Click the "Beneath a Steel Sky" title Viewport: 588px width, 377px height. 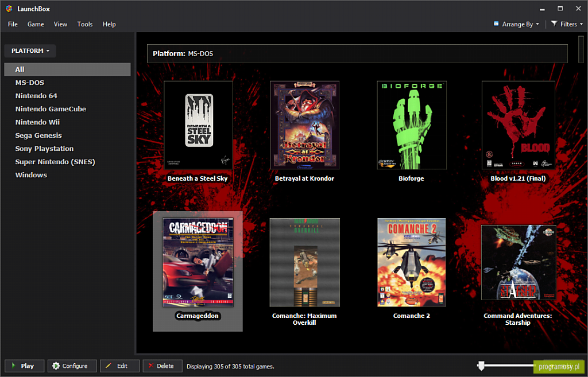[x=198, y=179]
